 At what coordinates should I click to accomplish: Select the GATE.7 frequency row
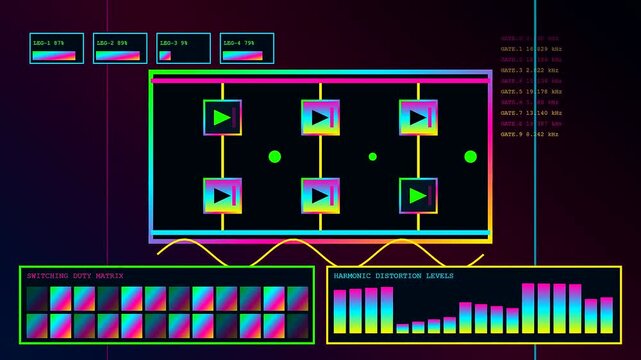[x=531, y=113]
